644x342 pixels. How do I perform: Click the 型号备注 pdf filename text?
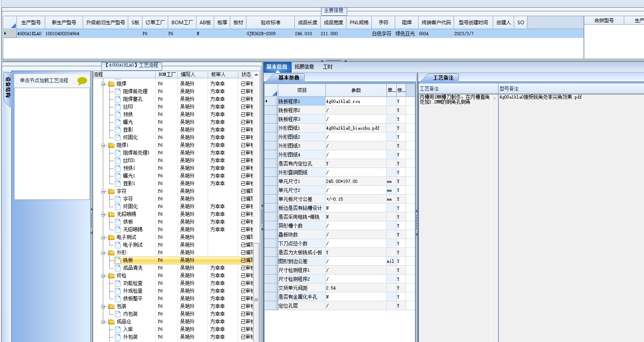pyautogui.click(x=540, y=97)
